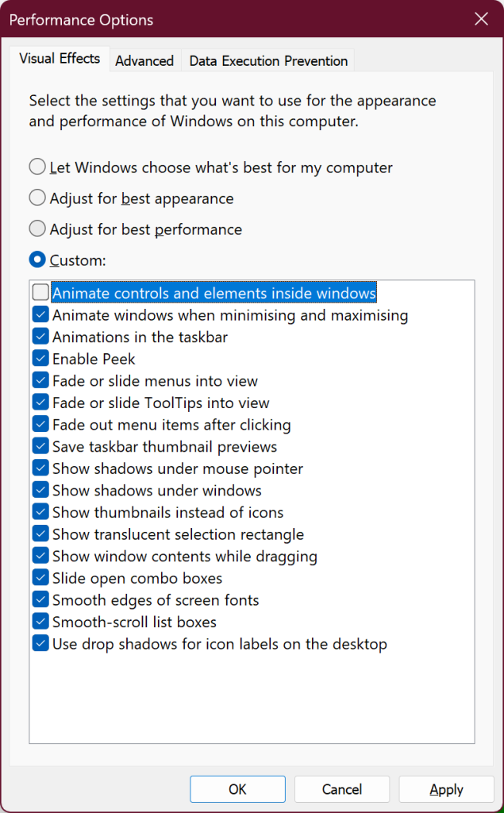The height and width of the screenshot is (813, 504).
Task: Switch to the Advanced tab
Action: coord(144,60)
